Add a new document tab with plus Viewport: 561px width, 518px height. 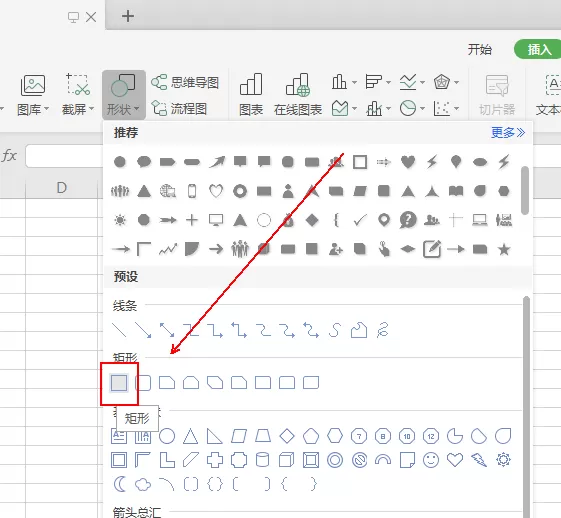coord(128,16)
